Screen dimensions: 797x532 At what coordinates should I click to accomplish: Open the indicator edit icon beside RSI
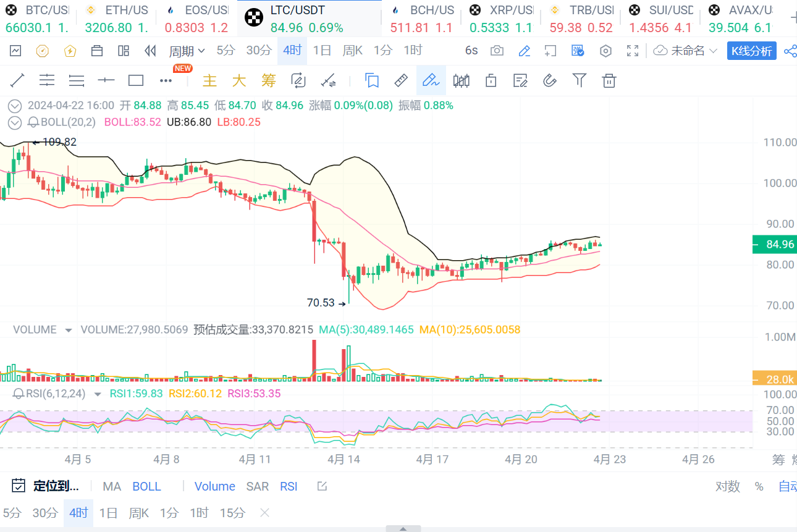click(x=322, y=486)
